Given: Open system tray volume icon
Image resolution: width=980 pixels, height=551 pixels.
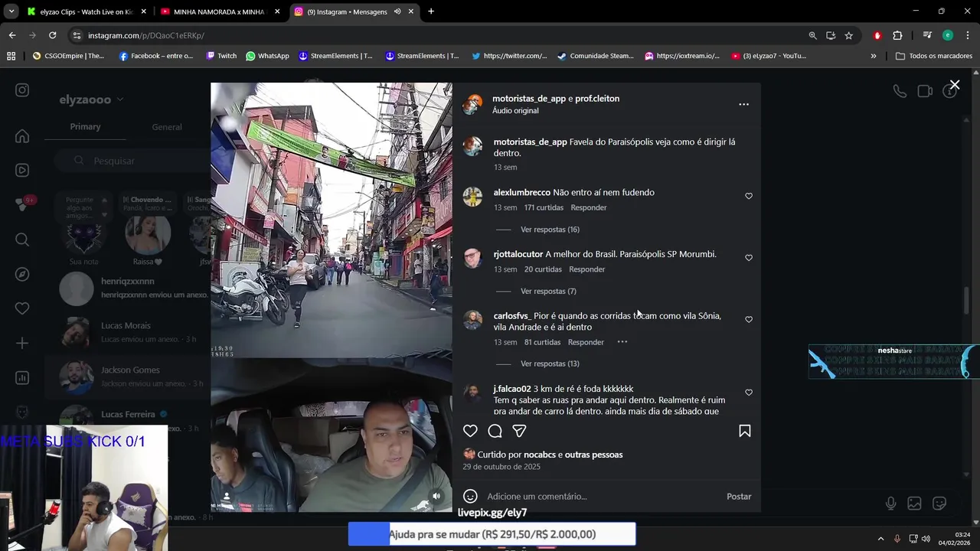Looking at the screenshot, I should (x=926, y=539).
